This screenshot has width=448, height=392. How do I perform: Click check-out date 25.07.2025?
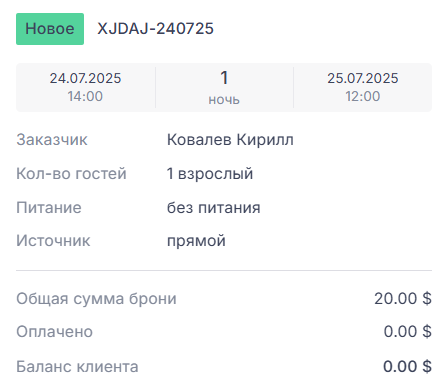click(x=363, y=78)
